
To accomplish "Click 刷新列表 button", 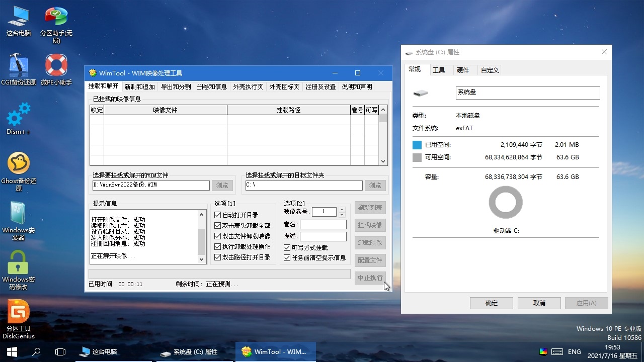I will (370, 207).
